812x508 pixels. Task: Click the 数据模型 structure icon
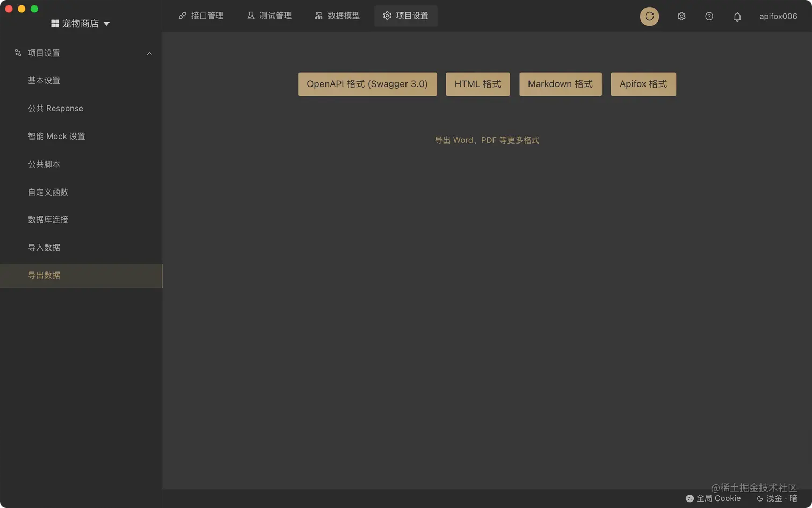[319, 16]
